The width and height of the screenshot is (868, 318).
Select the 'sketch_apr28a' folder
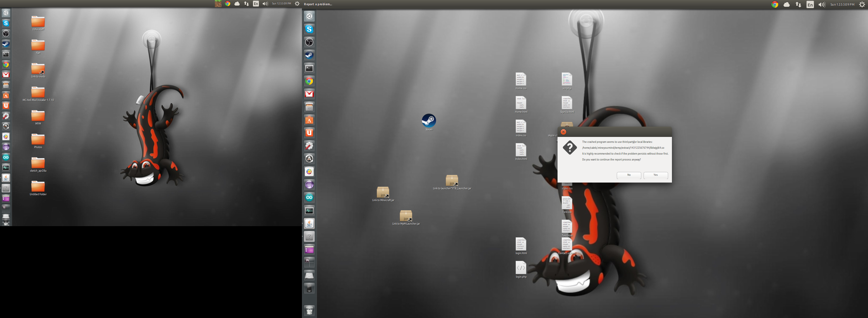(x=38, y=165)
